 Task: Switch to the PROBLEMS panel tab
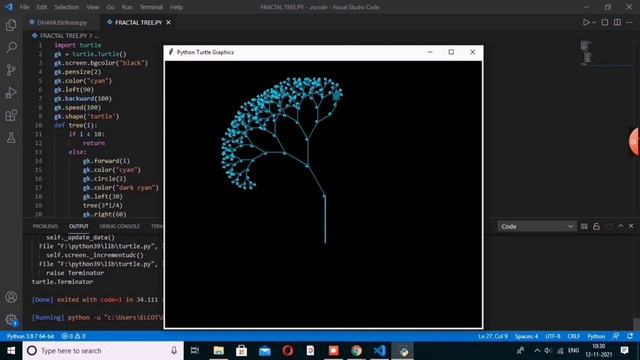point(45,226)
